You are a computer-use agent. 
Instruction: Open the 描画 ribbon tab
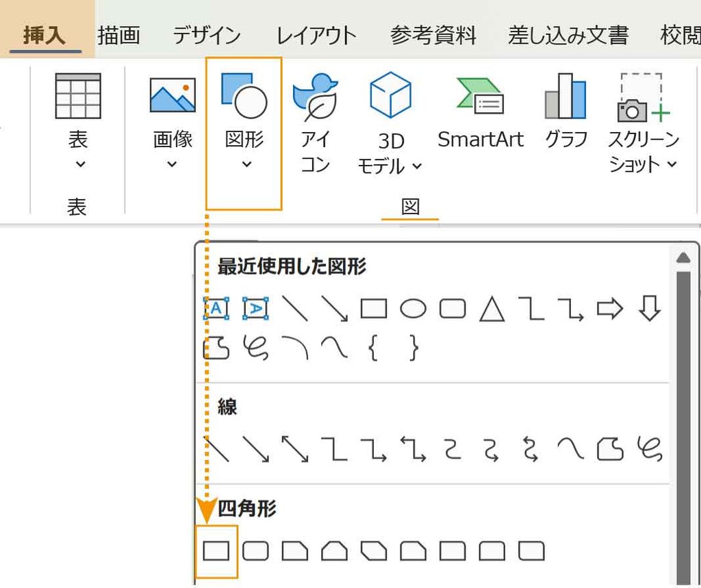click(x=118, y=36)
